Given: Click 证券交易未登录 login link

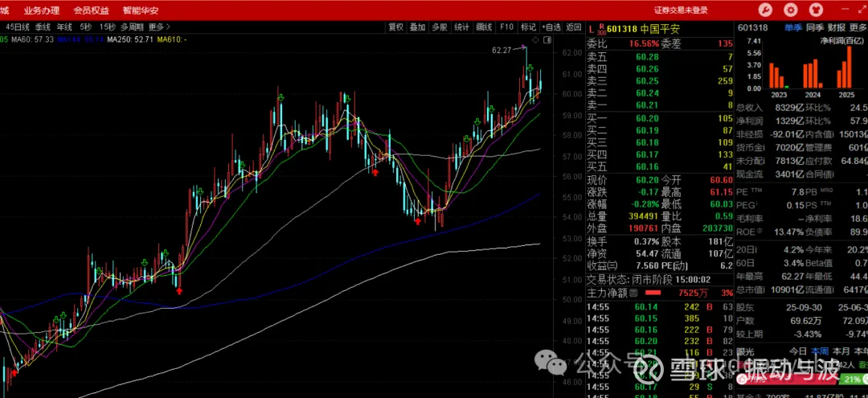Looking at the screenshot, I should (681, 10).
